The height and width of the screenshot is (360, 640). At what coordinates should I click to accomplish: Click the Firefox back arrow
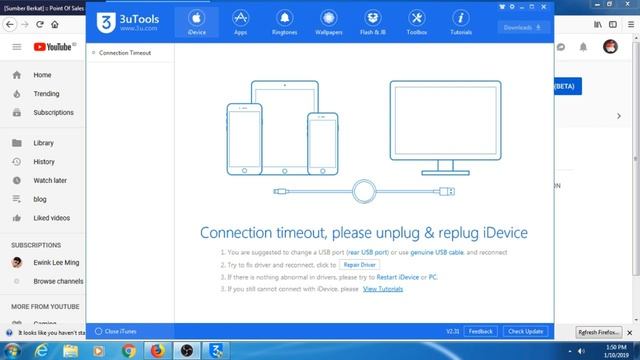pos(10,24)
